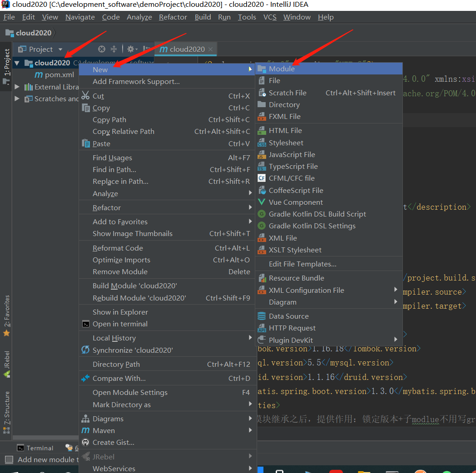Screen dimensions: 476x473
Task: Choose Add Framework Support
Action: 167,82
